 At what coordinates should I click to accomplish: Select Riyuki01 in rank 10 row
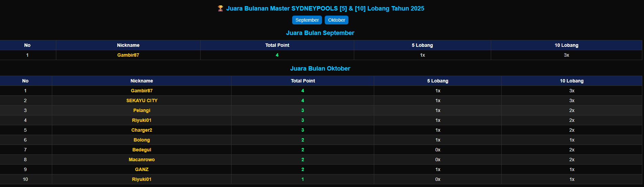pos(142,179)
